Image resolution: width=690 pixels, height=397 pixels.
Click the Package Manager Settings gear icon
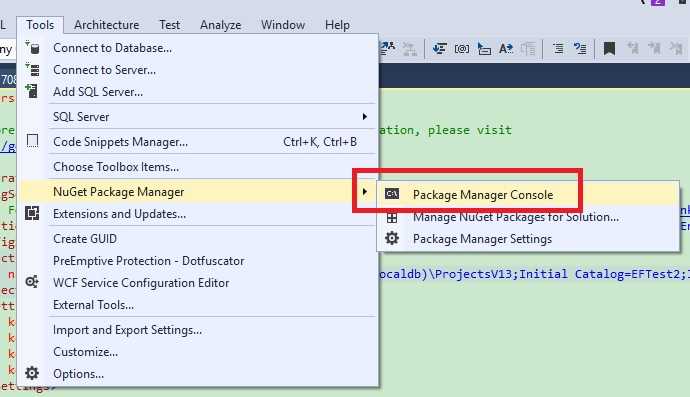(392, 239)
